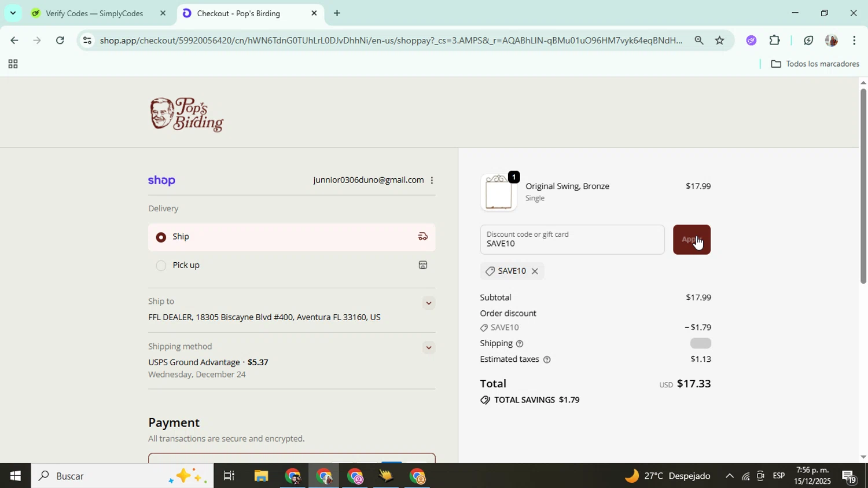Click the Apply discount button
The image size is (868, 488).
(692, 240)
